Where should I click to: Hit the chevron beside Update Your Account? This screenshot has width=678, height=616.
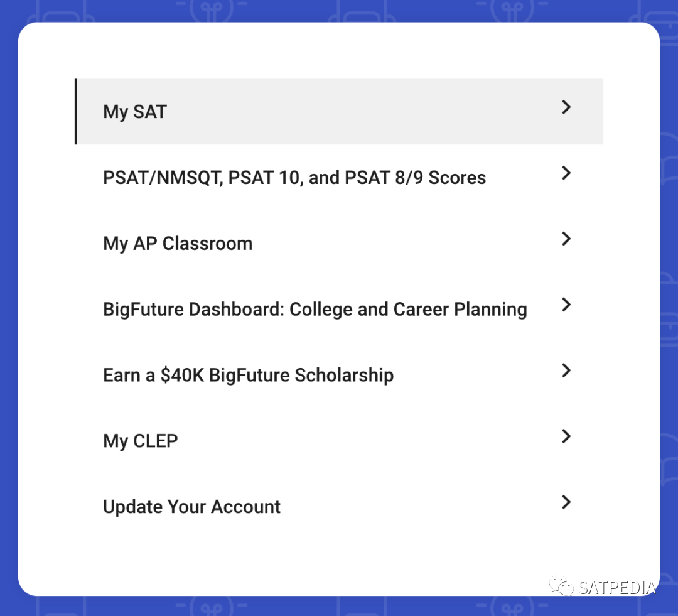(x=566, y=502)
